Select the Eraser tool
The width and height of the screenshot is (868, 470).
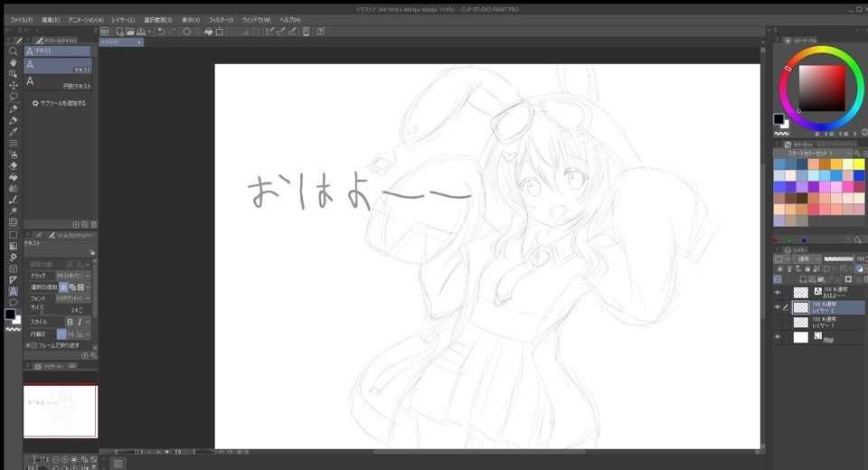tap(13, 165)
